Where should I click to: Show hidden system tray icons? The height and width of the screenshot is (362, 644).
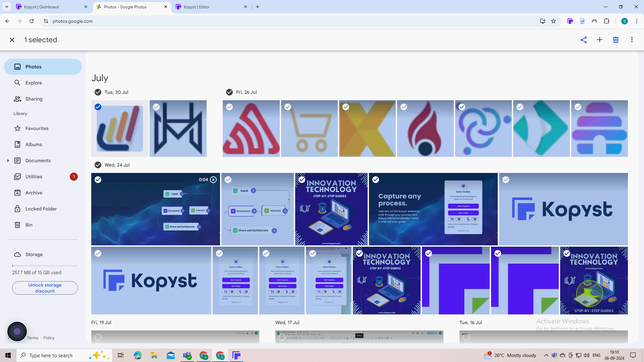click(546, 355)
